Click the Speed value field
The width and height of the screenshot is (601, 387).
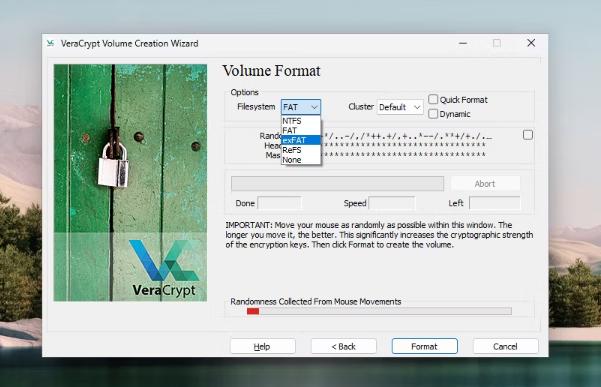tap(391, 203)
